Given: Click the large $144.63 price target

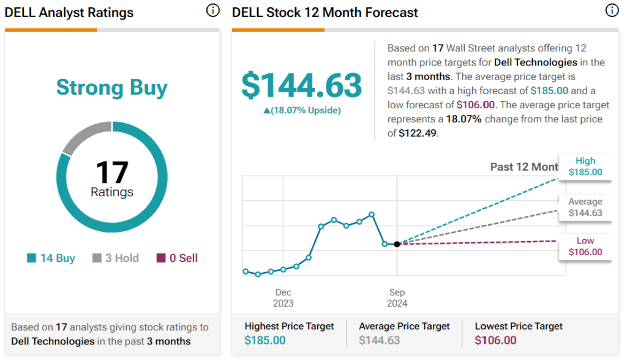Looking at the screenshot, I should click(302, 85).
